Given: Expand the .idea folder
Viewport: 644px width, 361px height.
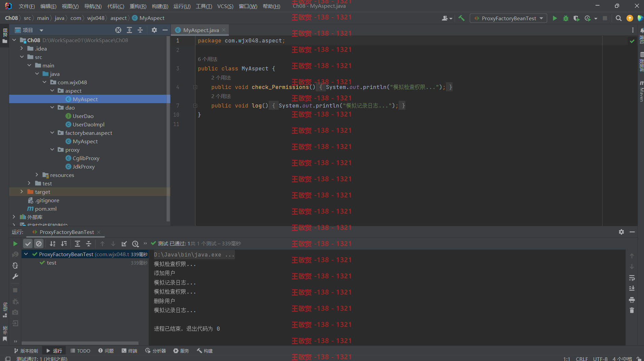Looking at the screenshot, I should click(22, 49).
